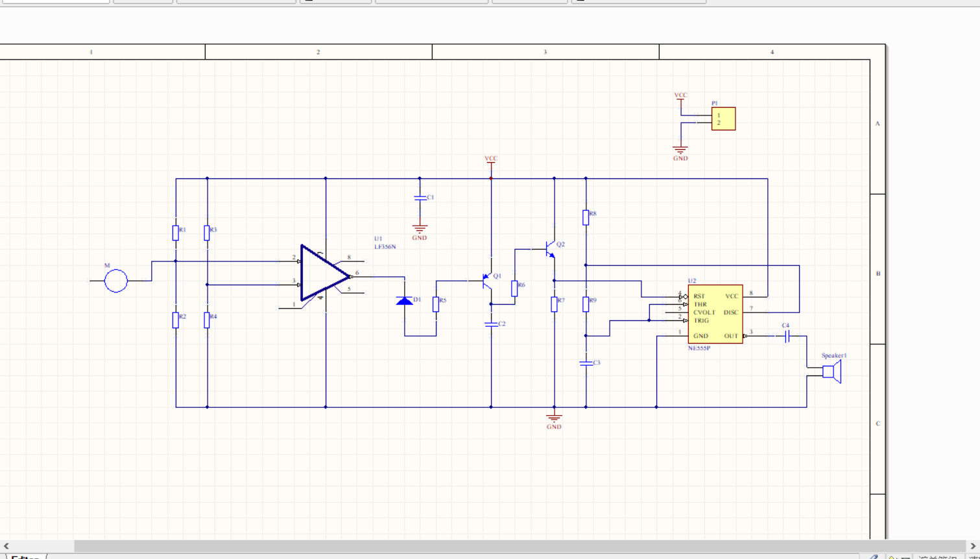The width and height of the screenshot is (980, 559).
Task: Select resistor R6 symbol
Action: tap(514, 288)
